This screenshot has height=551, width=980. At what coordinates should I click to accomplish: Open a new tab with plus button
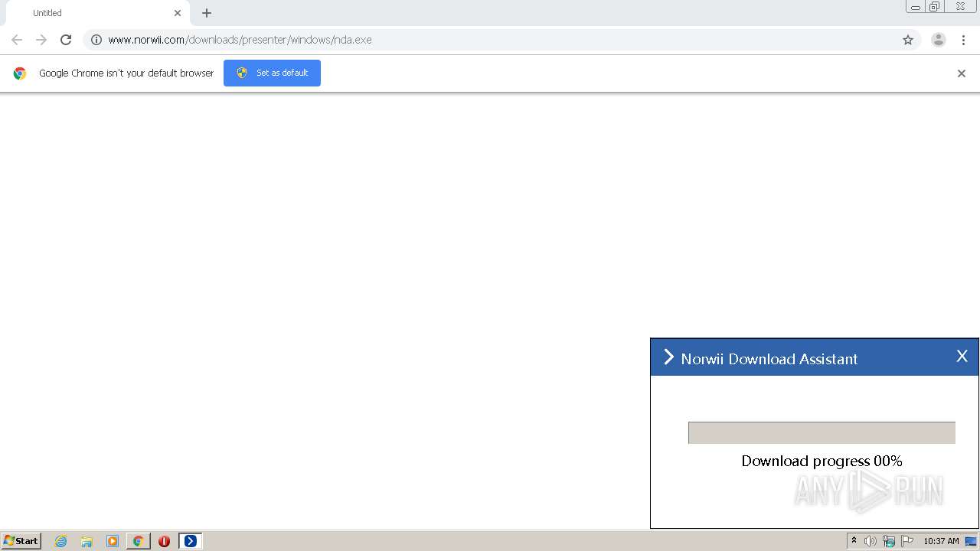click(207, 13)
